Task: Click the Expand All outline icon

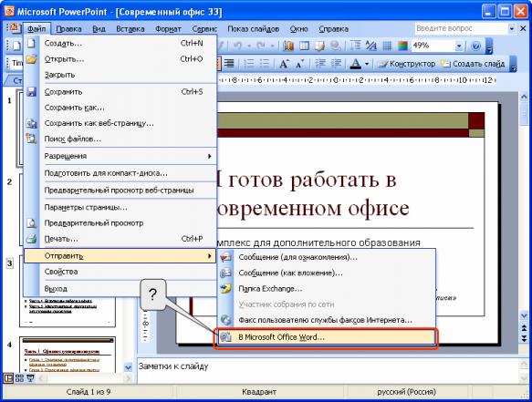Action: tap(356, 46)
